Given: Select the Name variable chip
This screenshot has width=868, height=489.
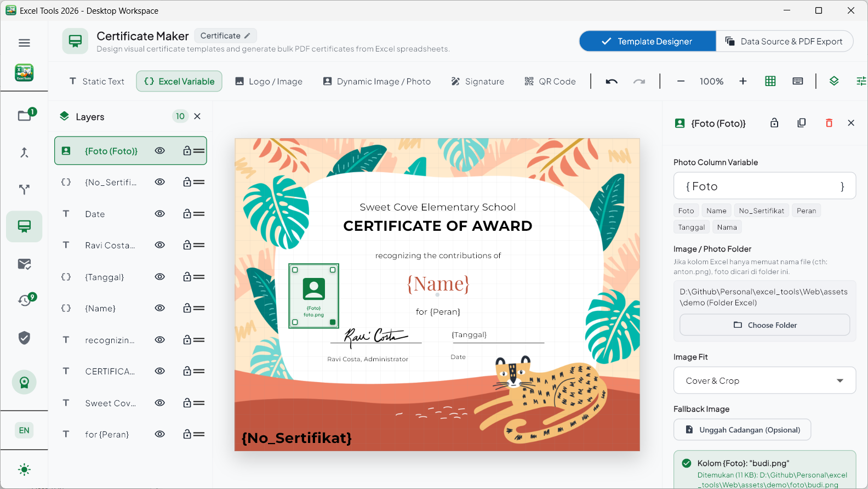Looking at the screenshot, I should tap(716, 211).
